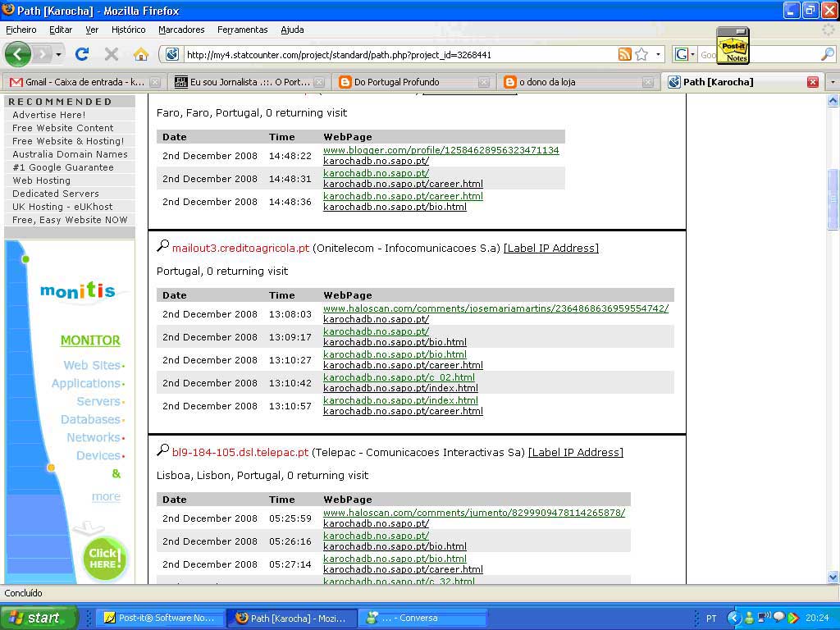This screenshot has width=840, height=630.
Task: Click the taskbar clock 20:24
Action: pos(817,619)
